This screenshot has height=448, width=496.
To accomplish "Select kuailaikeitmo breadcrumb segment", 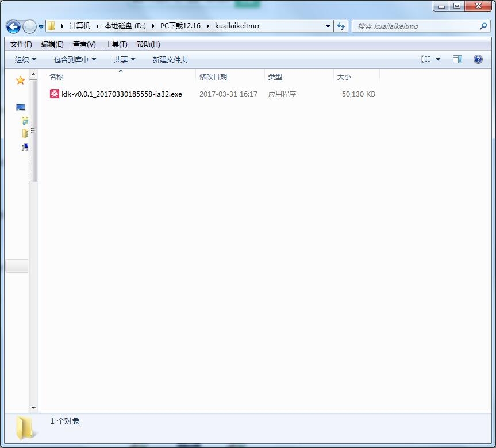I will [237, 26].
